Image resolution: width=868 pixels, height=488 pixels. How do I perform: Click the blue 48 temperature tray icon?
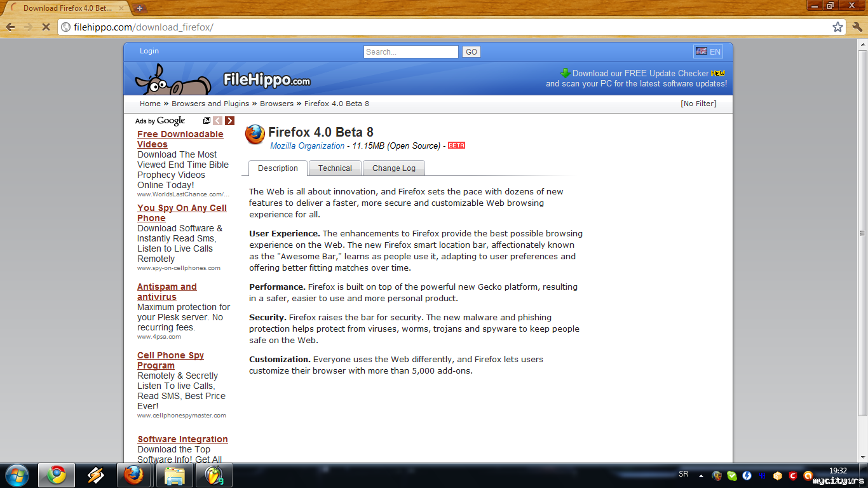click(763, 475)
